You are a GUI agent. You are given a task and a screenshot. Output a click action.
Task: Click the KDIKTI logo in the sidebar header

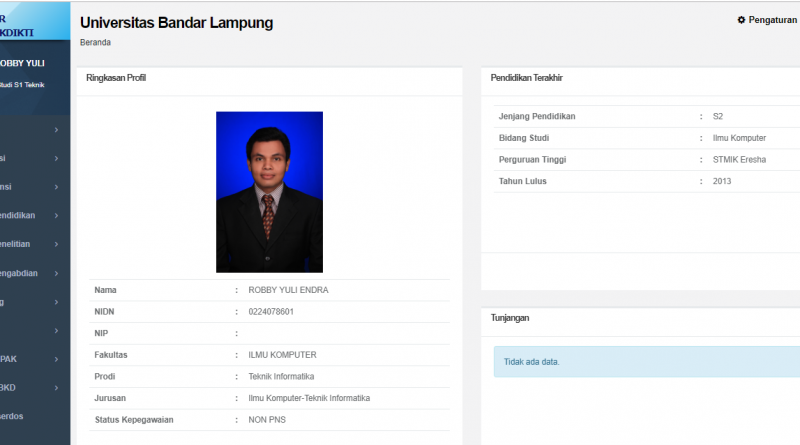[17, 33]
